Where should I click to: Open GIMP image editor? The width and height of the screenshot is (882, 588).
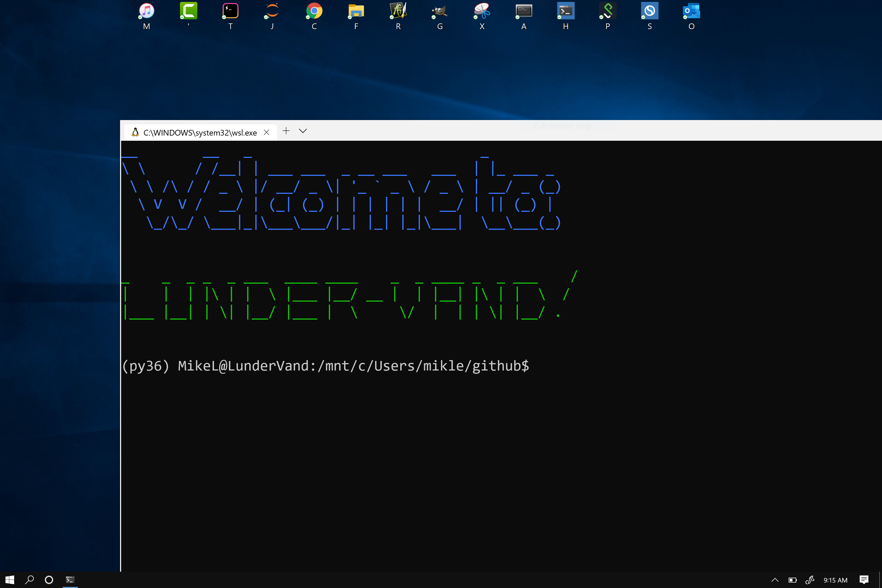pyautogui.click(x=439, y=11)
